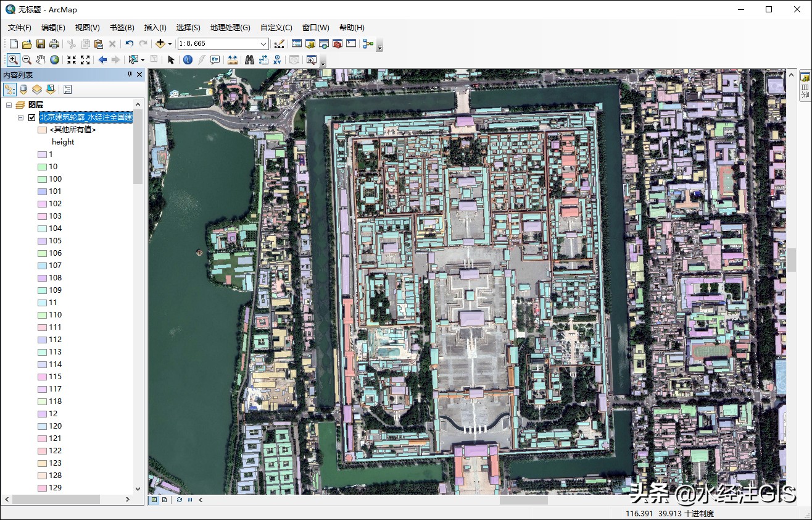Viewport: 812px width, 520px height.
Task: Zoom to Full Extent
Action: pyautogui.click(x=55, y=59)
